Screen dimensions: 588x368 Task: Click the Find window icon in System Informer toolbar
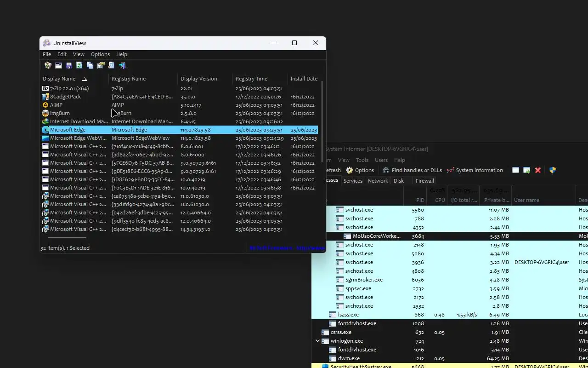[515, 170]
